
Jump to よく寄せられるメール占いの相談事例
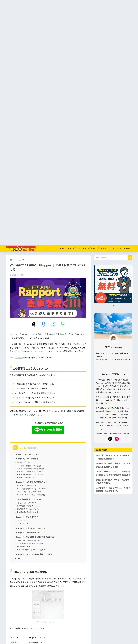point(31,495)
